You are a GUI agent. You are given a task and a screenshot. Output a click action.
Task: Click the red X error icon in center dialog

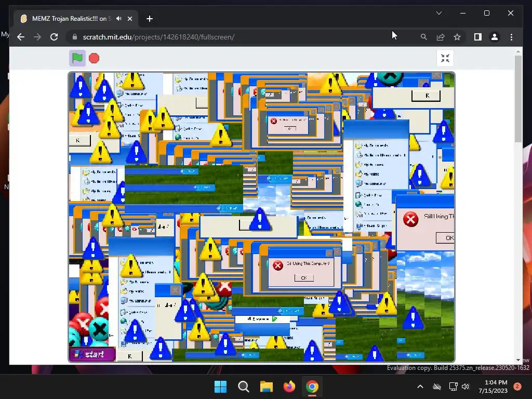(x=278, y=265)
